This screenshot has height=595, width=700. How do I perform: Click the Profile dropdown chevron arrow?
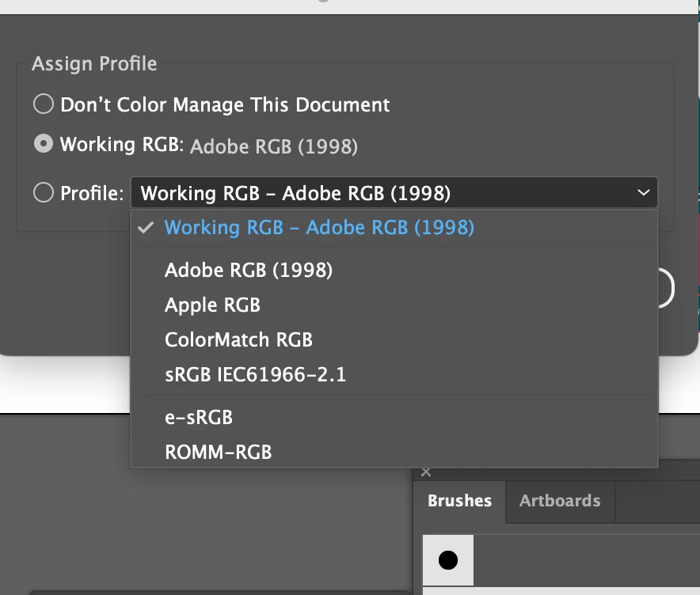click(x=642, y=193)
